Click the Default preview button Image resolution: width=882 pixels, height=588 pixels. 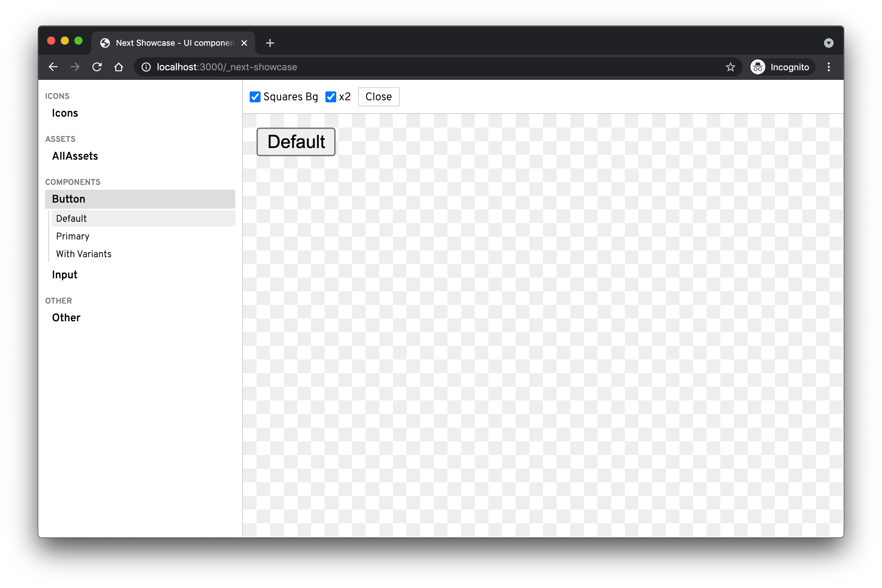tap(296, 142)
